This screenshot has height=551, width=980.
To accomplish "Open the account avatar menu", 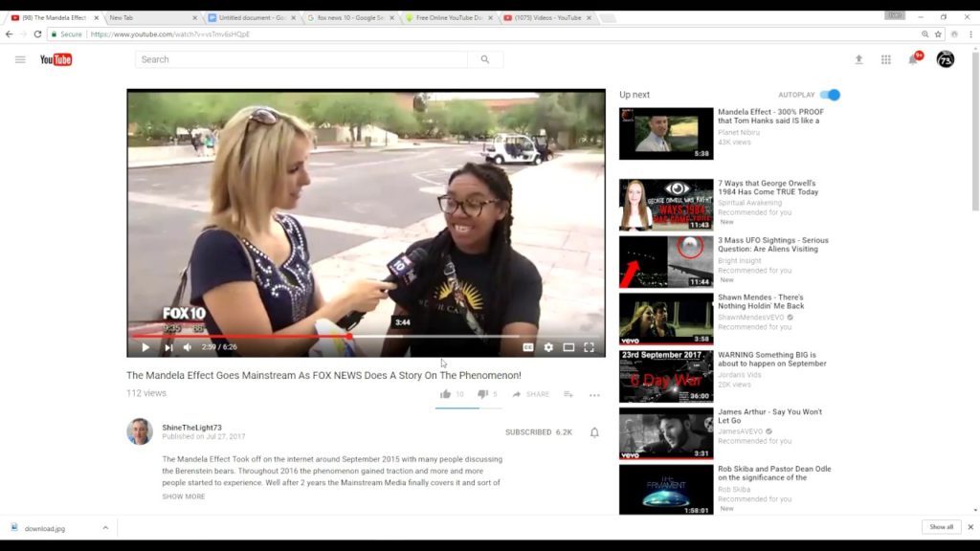I will click(x=945, y=59).
